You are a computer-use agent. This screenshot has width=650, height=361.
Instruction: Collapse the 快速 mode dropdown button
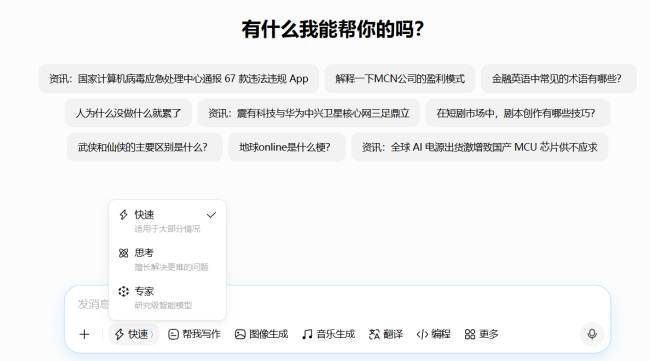133,334
